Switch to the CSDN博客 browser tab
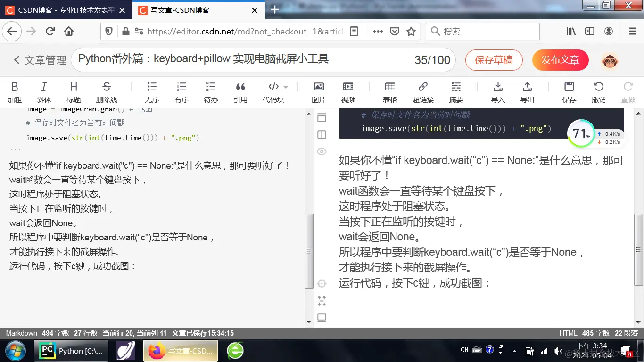This screenshot has height=362, width=644. pos(66,10)
